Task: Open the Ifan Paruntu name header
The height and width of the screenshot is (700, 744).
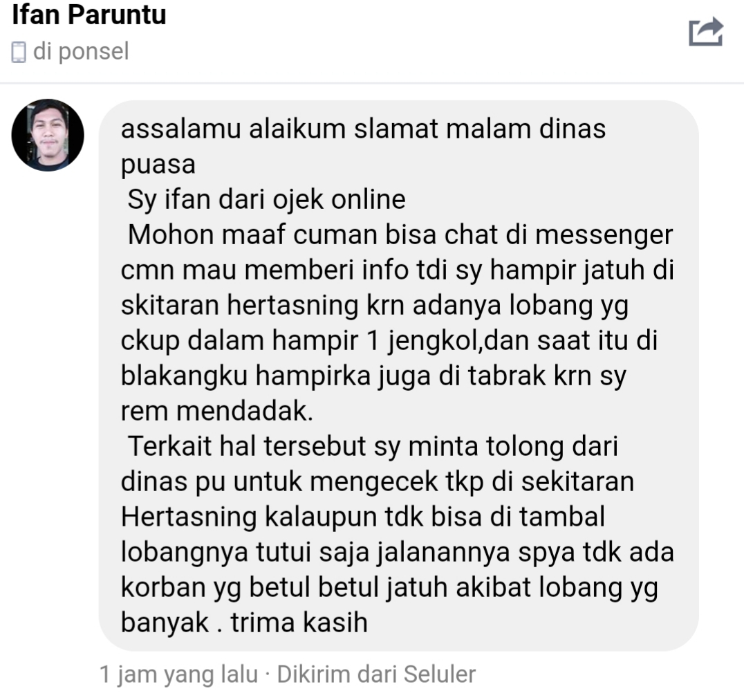Action: coord(89,15)
